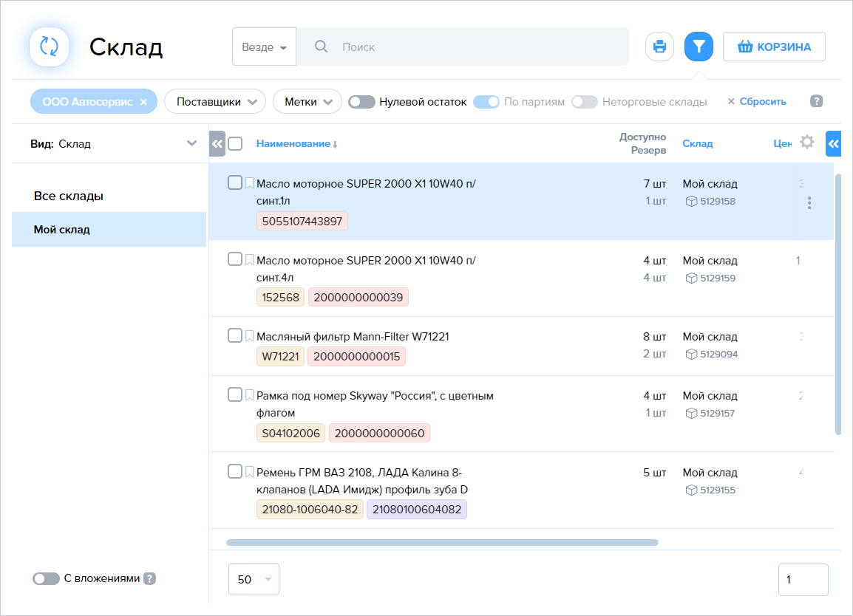
Task: Click box icon next to batch 5129159
Action: (x=691, y=278)
